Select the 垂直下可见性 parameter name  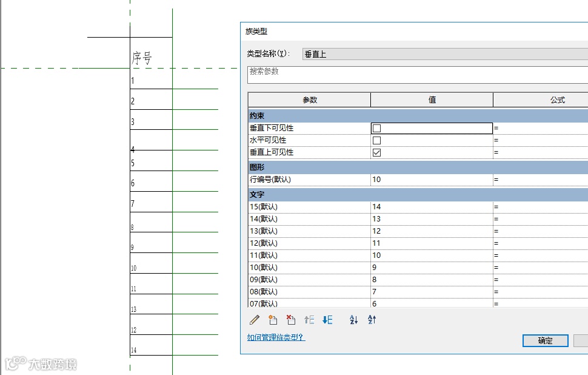[272, 128]
